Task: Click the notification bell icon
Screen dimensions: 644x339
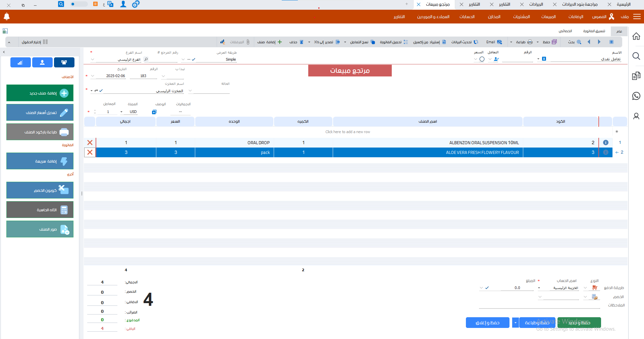Action: pos(7,16)
